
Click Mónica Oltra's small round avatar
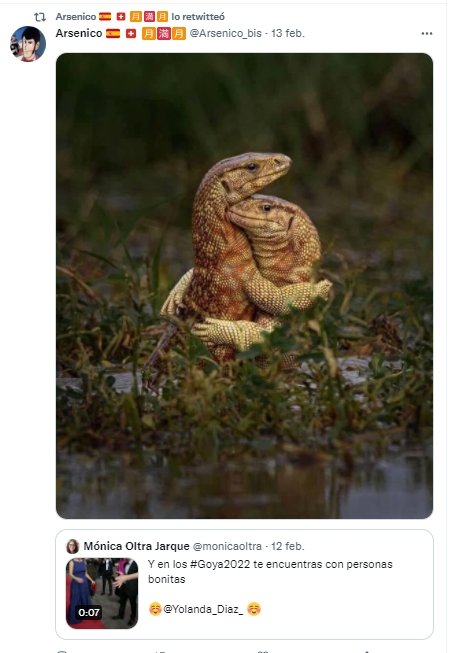coord(72,546)
